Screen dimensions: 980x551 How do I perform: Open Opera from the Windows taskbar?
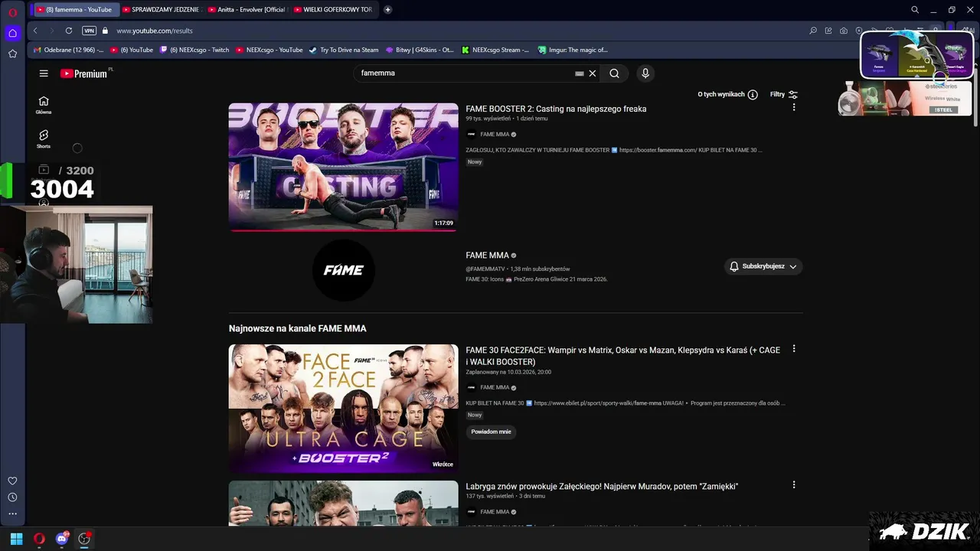tap(39, 539)
